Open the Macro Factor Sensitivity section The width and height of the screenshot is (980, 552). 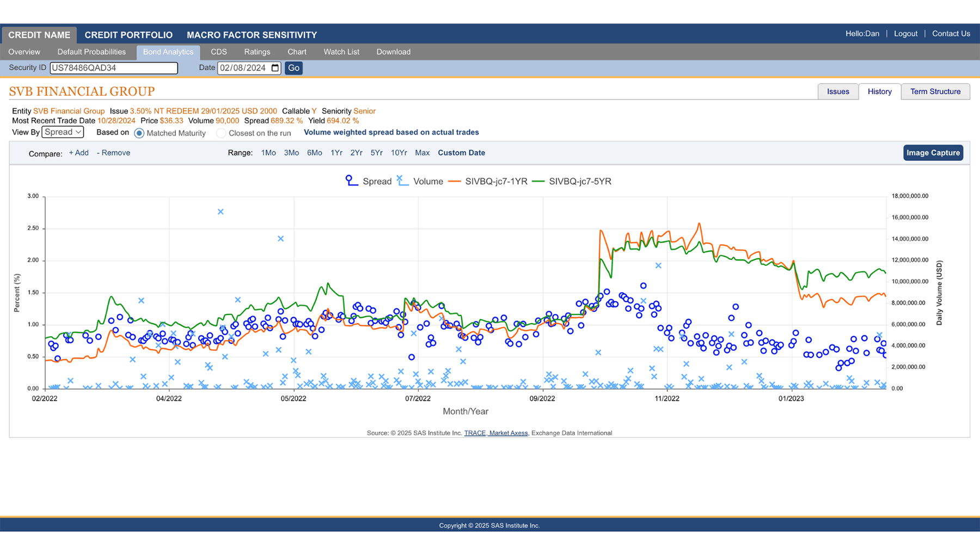pos(252,35)
